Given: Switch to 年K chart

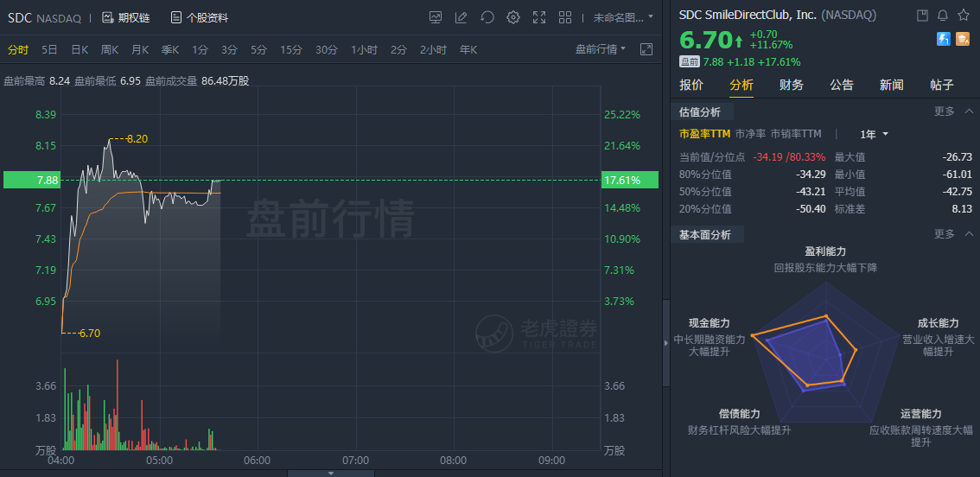Looking at the screenshot, I should point(468,50).
